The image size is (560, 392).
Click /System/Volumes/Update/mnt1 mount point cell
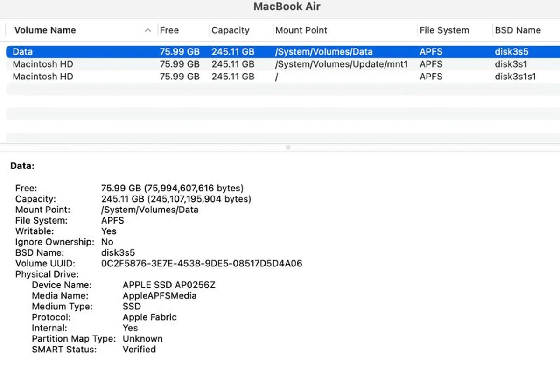pos(342,64)
